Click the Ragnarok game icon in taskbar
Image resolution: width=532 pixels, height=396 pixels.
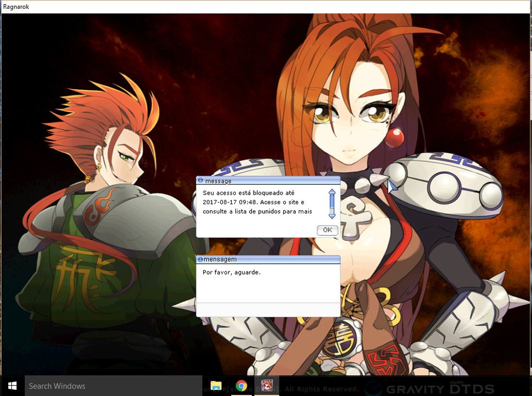tap(267, 386)
